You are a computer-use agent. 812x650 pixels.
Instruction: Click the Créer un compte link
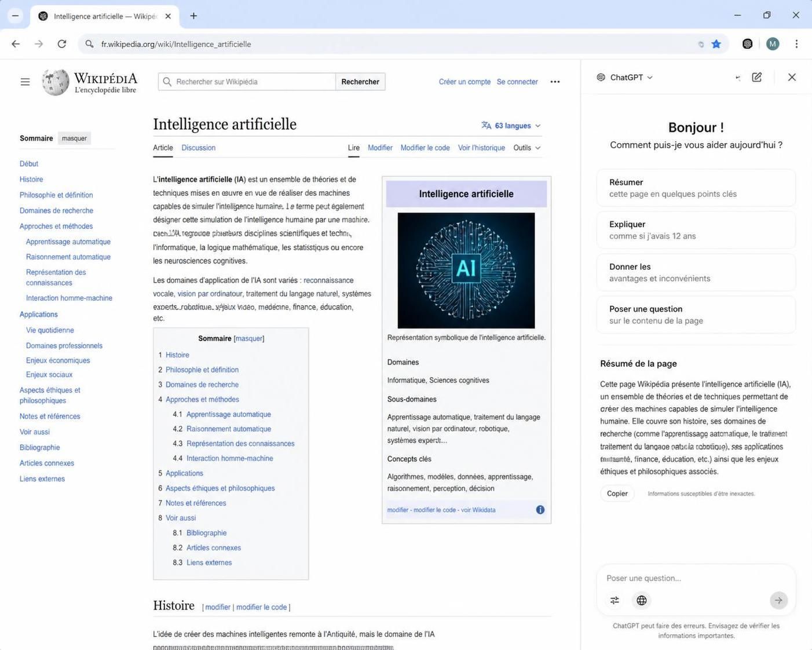pos(464,82)
